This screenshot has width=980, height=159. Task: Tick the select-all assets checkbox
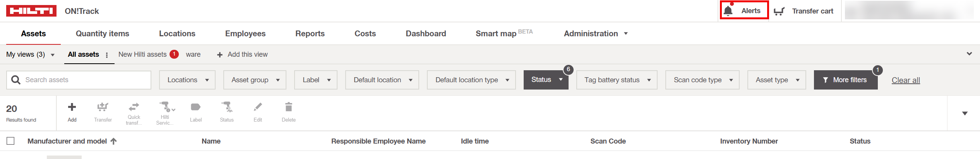point(10,141)
